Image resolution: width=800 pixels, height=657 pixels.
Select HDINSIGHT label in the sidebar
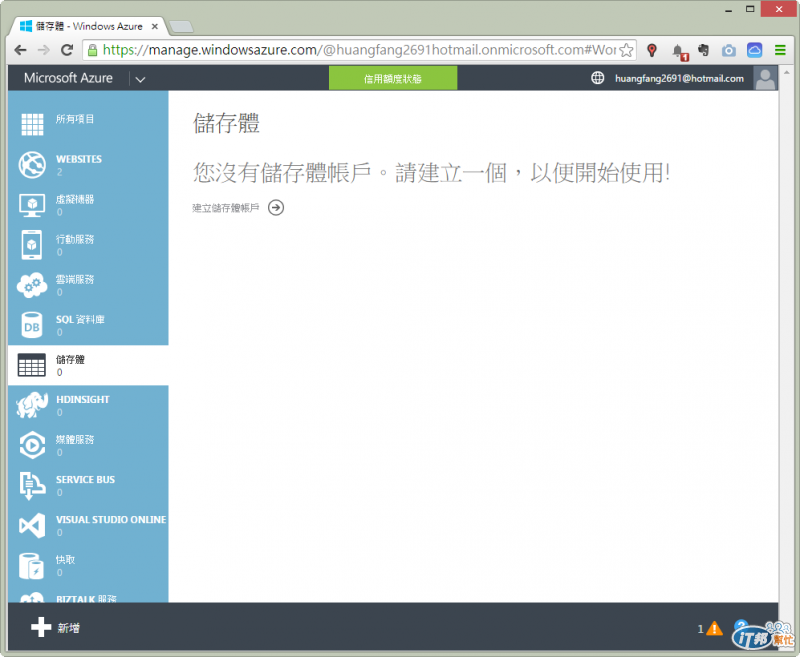83,399
